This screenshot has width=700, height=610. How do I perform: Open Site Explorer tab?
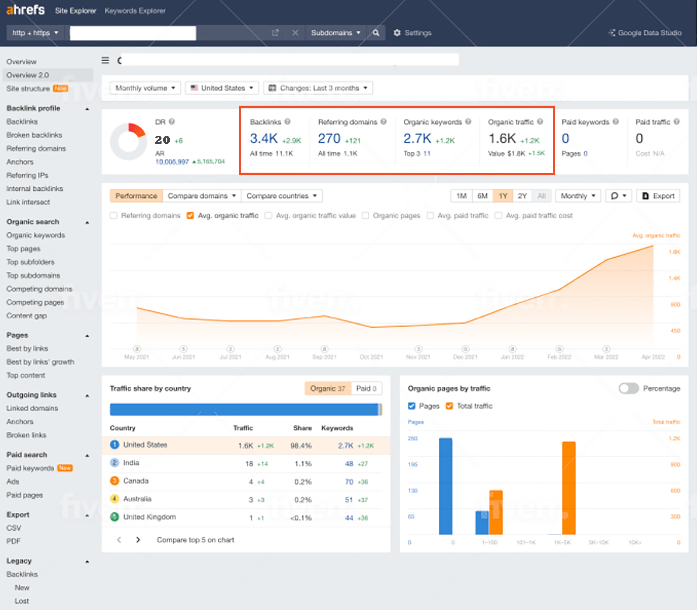76,11
